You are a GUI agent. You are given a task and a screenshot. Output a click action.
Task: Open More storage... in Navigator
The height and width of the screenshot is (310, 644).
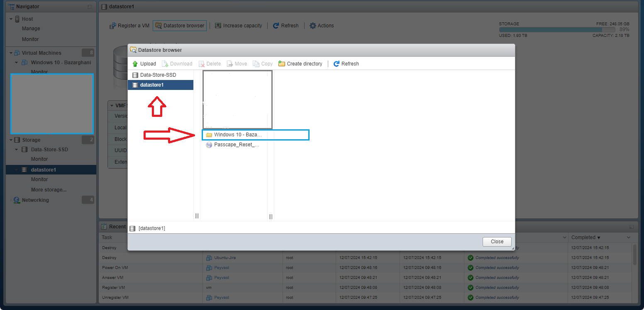coord(49,190)
